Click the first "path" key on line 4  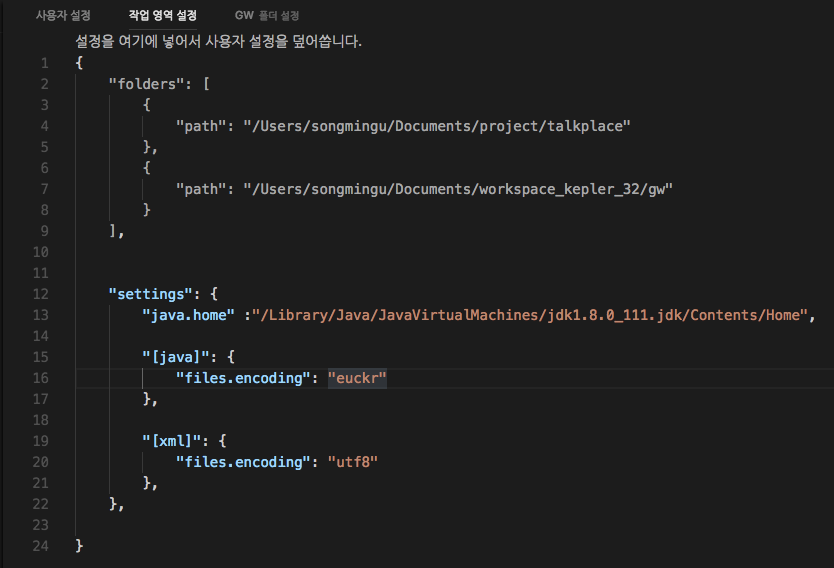[x=200, y=126]
